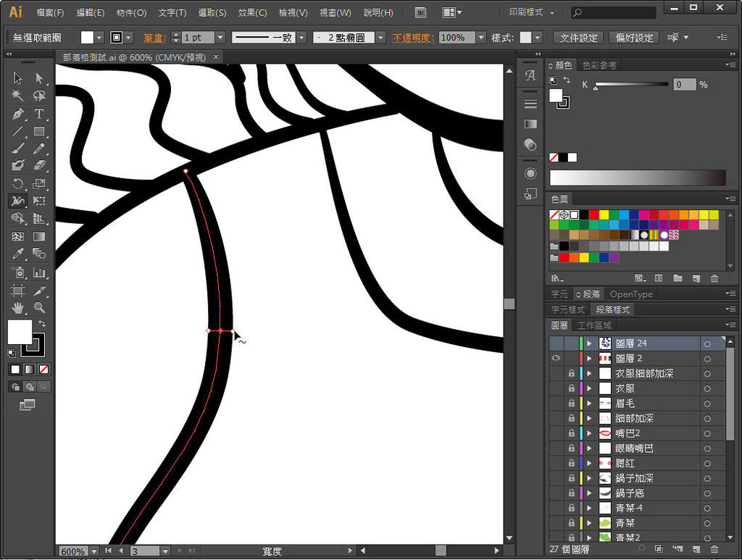This screenshot has width=742, height=560.
Task: Choose the Rotate tool
Action: (18, 184)
